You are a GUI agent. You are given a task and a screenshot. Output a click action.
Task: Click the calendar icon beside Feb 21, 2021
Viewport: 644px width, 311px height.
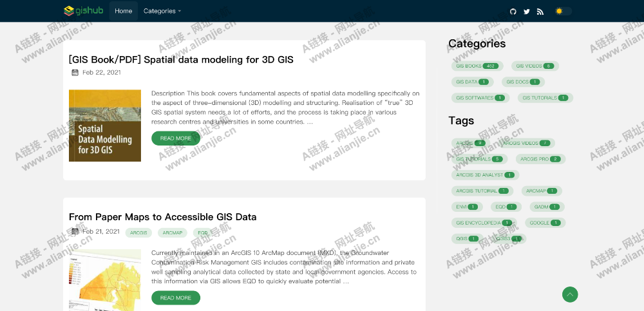click(75, 232)
